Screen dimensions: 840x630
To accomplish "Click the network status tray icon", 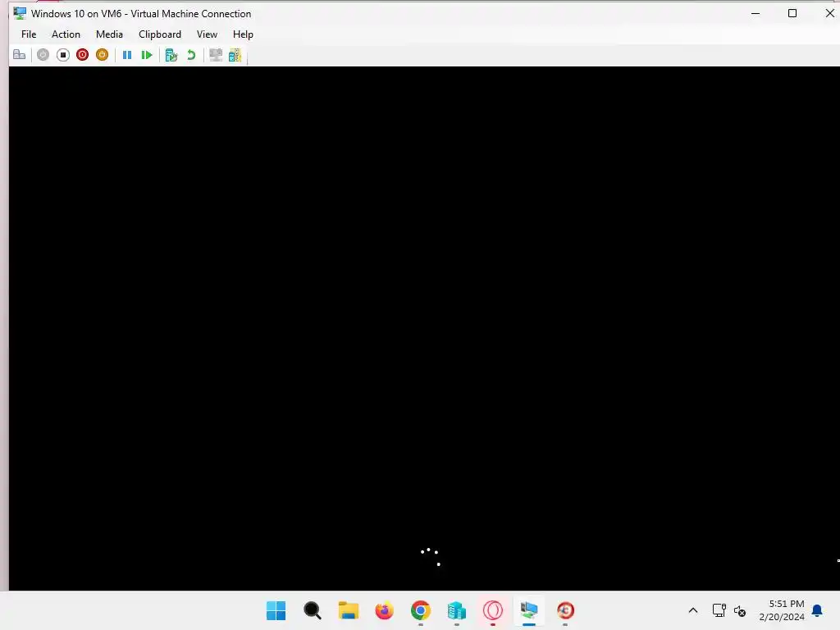I will click(719, 610).
